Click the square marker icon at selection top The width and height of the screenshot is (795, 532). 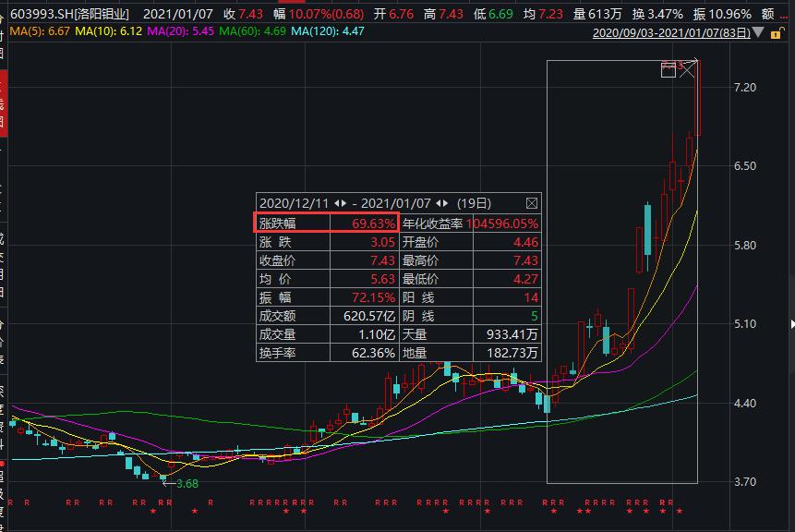(x=669, y=70)
